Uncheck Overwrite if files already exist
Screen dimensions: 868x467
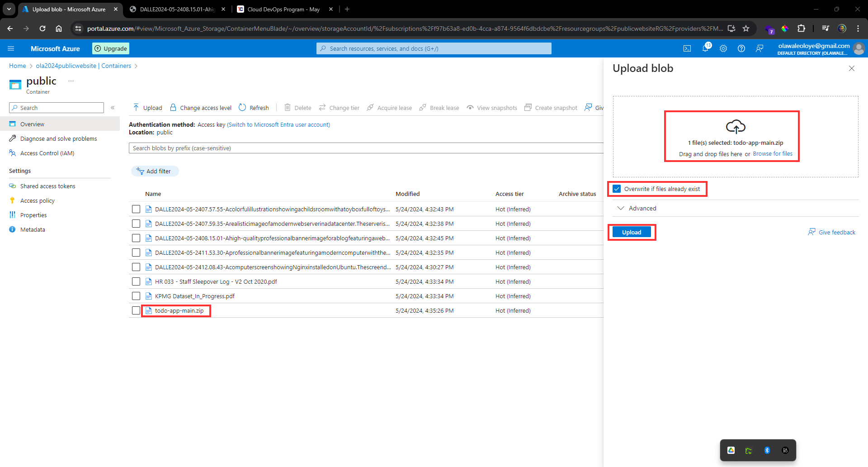(x=617, y=189)
